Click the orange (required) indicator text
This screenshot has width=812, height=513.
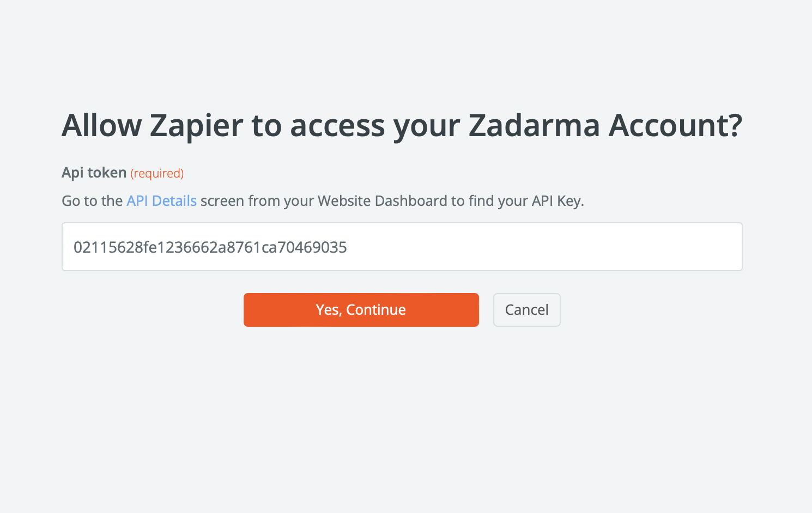(x=157, y=173)
